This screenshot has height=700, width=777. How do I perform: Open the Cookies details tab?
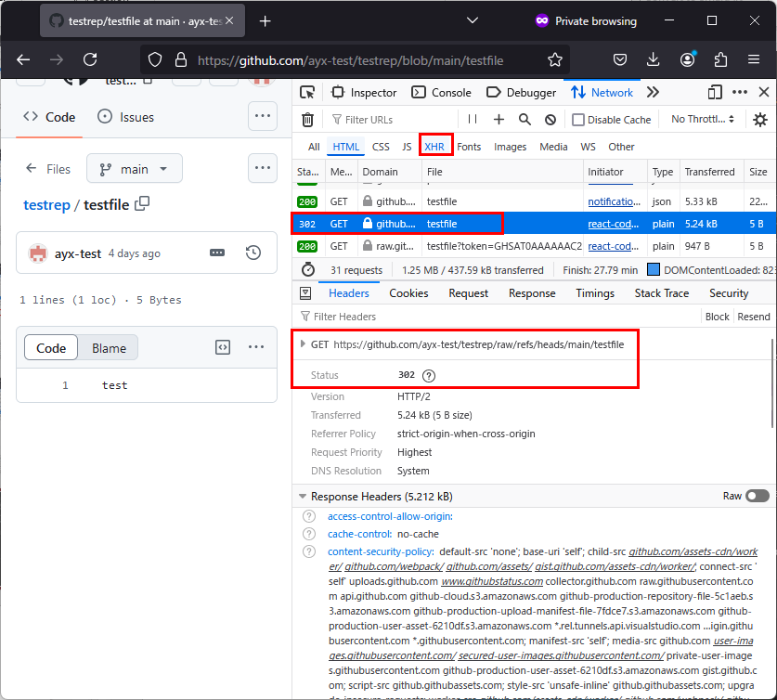[408, 293]
